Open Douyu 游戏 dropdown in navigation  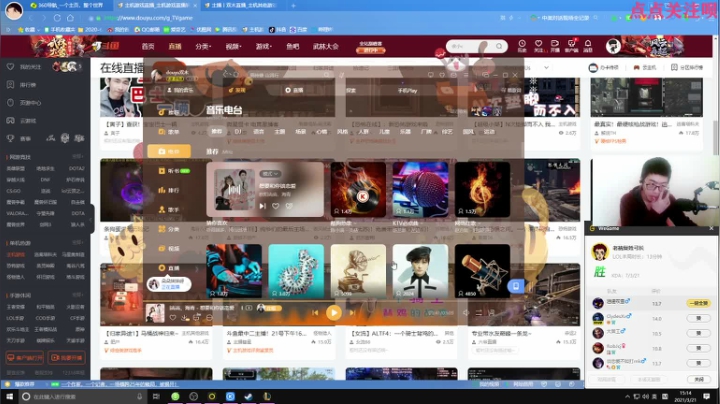click(x=264, y=46)
